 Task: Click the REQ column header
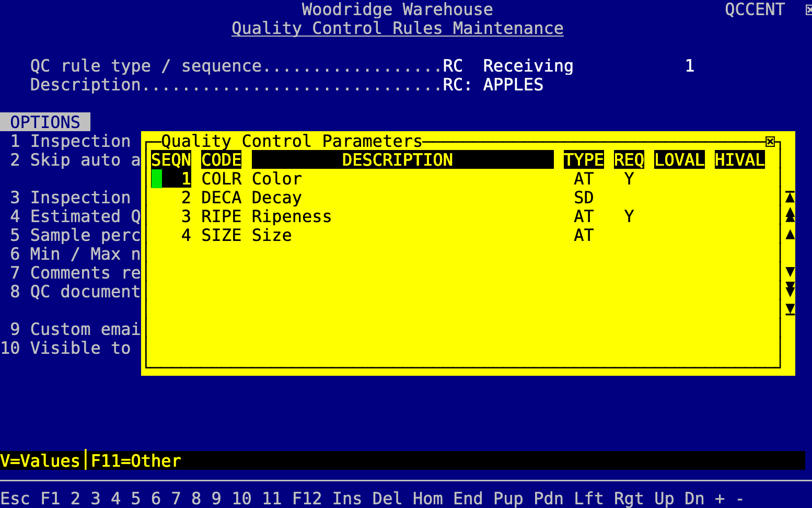point(629,160)
